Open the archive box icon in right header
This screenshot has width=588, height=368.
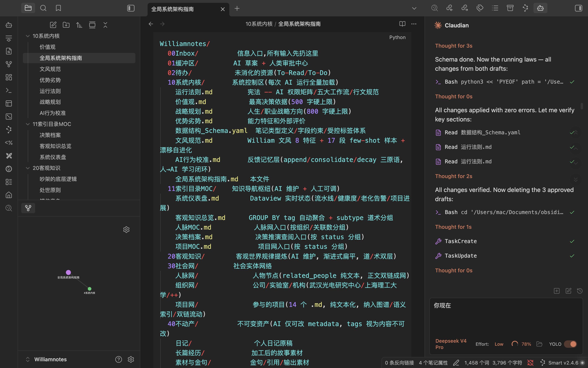(510, 8)
